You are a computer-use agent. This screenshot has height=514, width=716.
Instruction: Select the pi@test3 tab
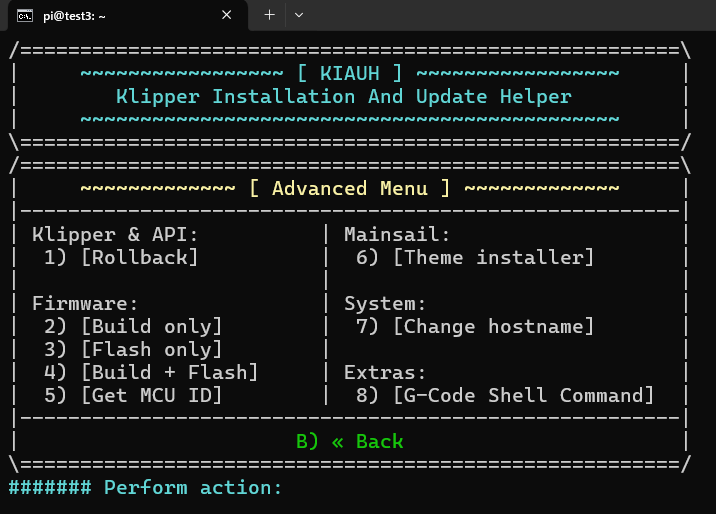click(120, 15)
